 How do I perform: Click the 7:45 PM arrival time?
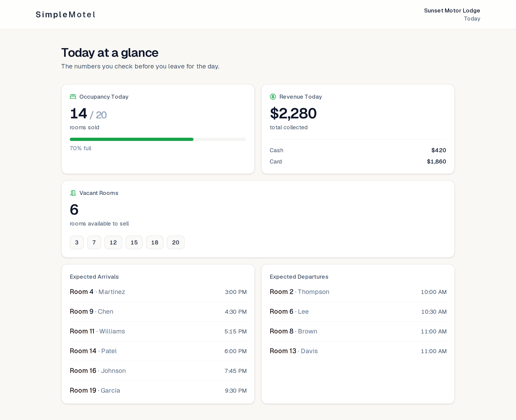(x=235, y=371)
